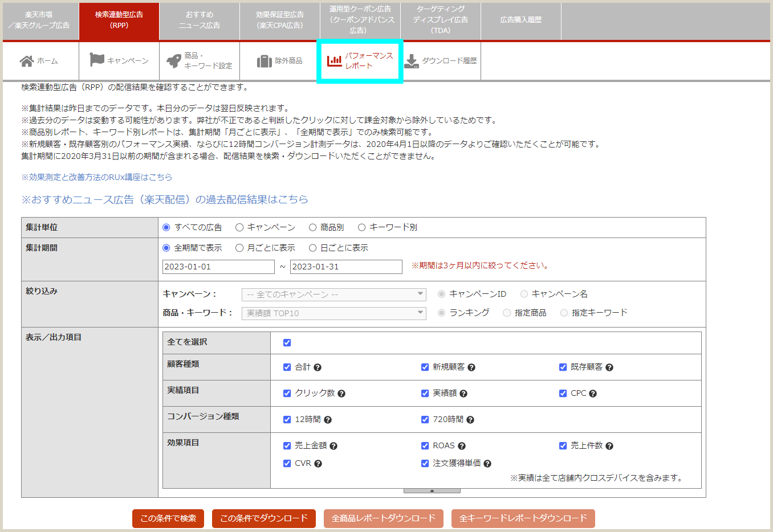Open help icon next to 売上金額
Screen dimensions: 773x532
[333, 446]
